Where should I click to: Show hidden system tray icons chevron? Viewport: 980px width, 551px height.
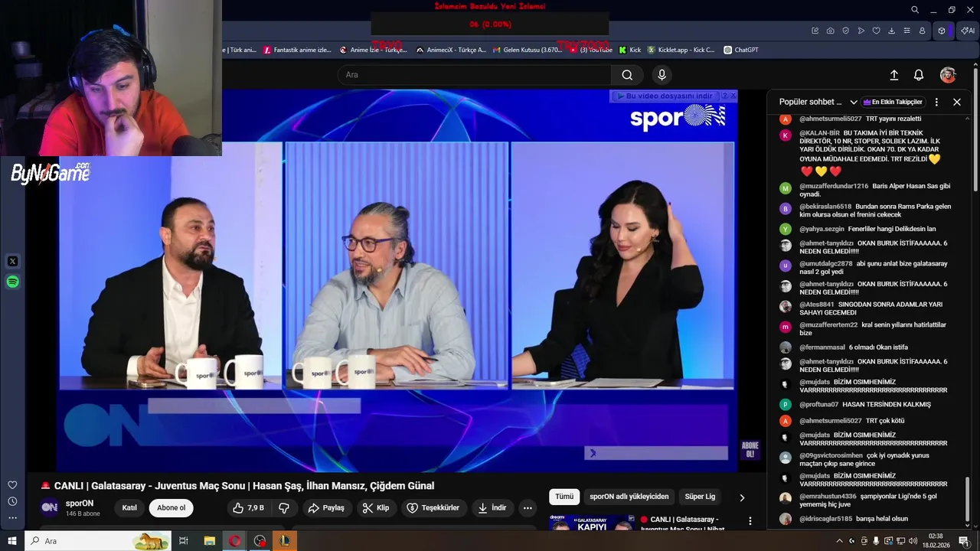tap(839, 541)
